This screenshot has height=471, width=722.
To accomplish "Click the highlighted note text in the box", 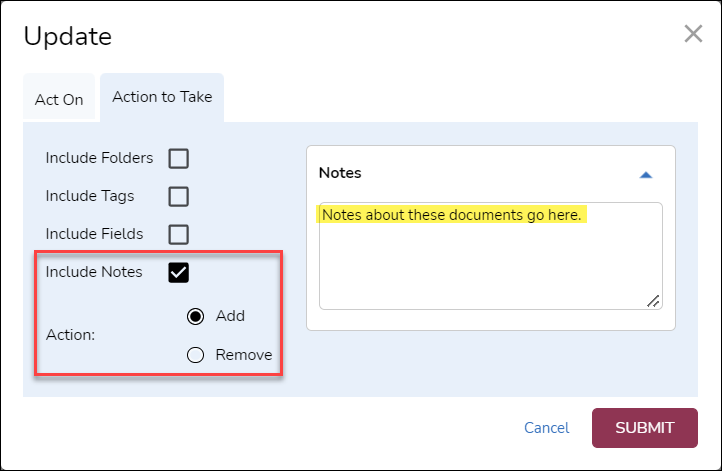I will point(451,215).
